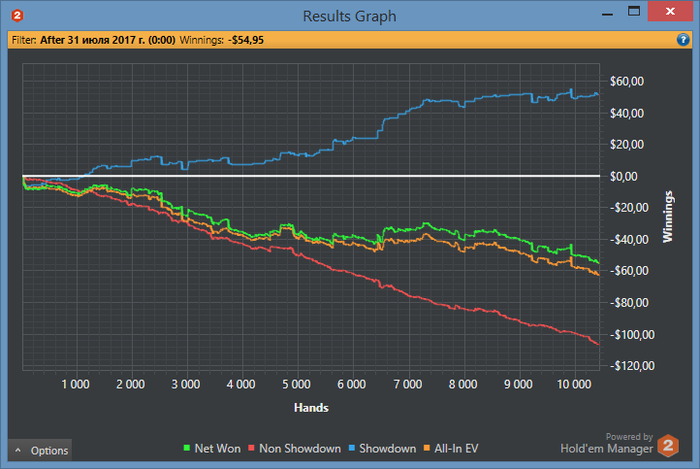Click the 5 000 hands axis label
Screen dimensions: 700x469
(296, 384)
